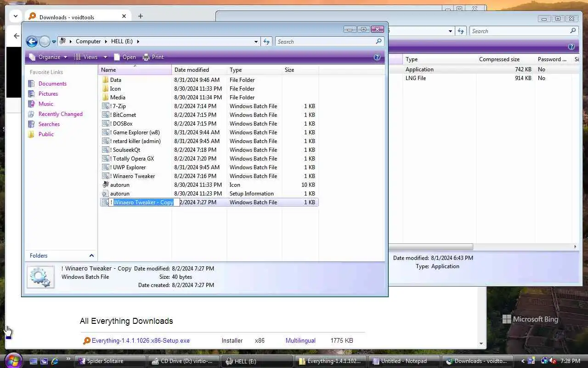Open Pictures in Favorite Links
This screenshot has width=588, height=368.
[48, 94]
